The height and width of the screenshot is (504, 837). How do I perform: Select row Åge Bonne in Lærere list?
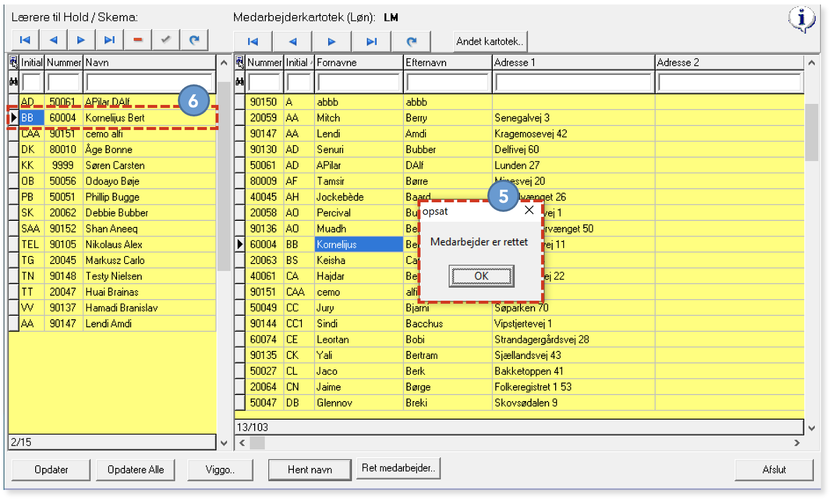(x=113, y=150)
